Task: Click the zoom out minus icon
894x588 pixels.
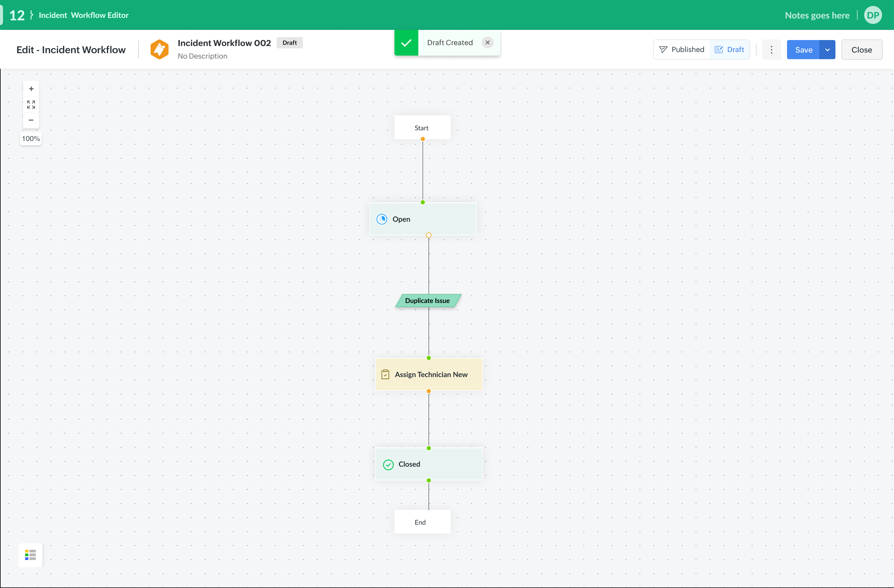Action: point(31,120)
